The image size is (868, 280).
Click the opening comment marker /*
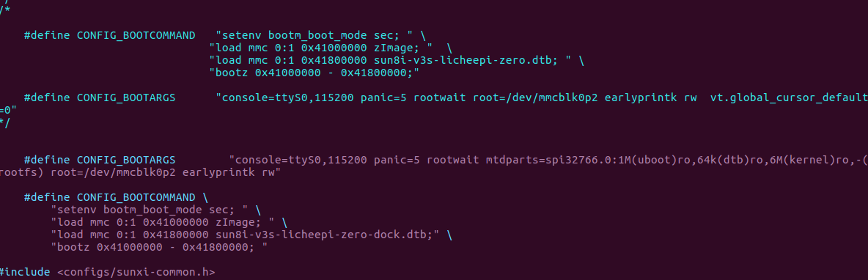pos(6,10)
